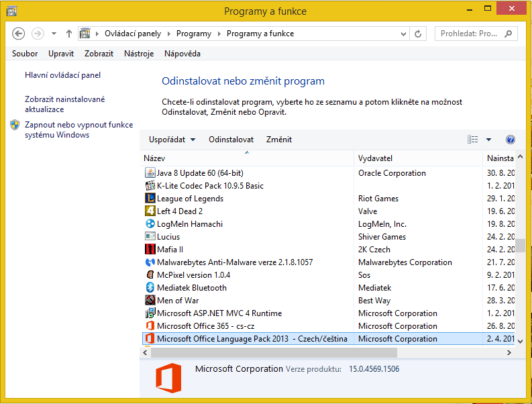Select the Valve publisher cell
This screenshot has width=532, height=404.
pyautogui.click(x=368, y=211)
